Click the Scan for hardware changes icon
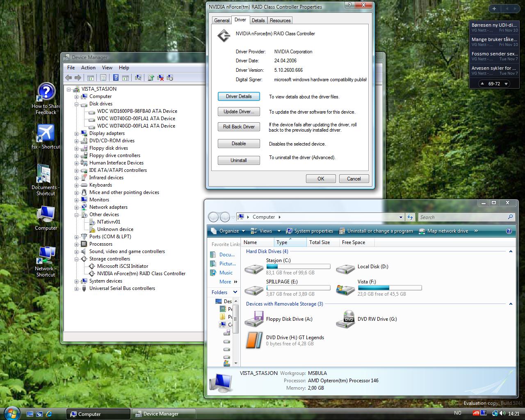Image resolution: width=525 pixels, height=420 pixels. coord(138,78)
